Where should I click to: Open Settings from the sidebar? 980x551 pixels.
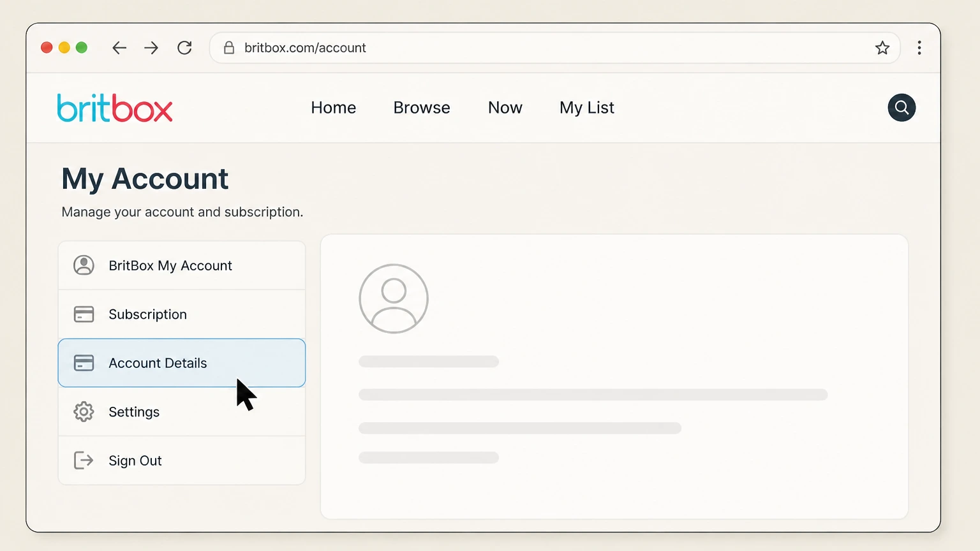click(x=182, y=412)
